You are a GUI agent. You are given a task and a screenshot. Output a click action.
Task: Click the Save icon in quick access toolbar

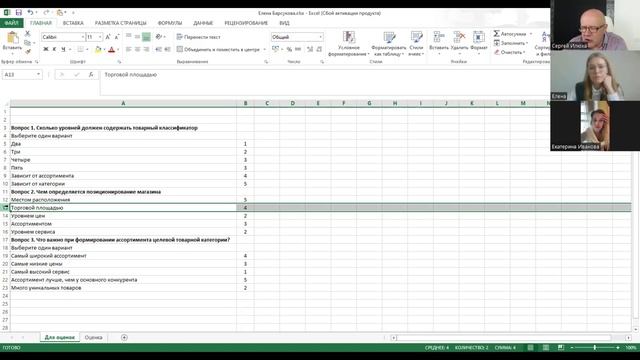click(19, 13)
